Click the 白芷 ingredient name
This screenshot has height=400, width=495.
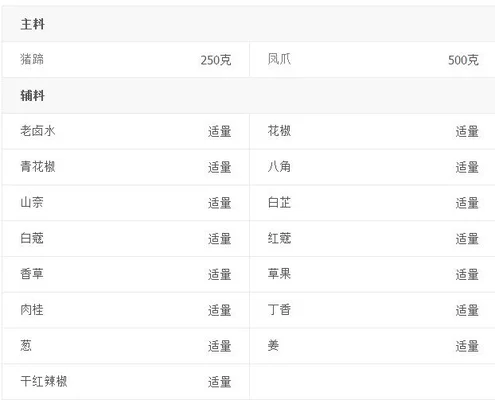click(x=279, y=202)
